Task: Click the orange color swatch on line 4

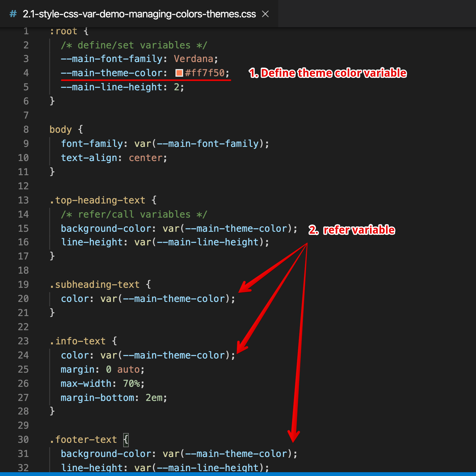Action: tap(179, 73)
